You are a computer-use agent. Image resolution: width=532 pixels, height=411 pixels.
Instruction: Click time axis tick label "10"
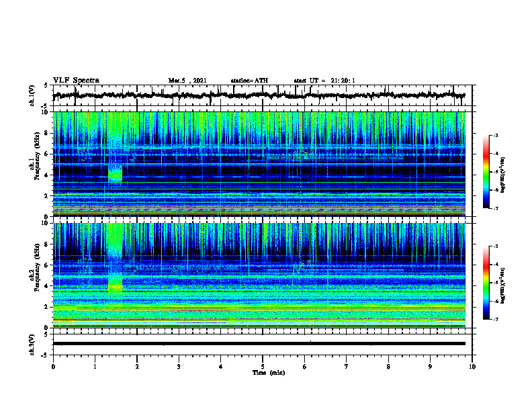tap(472, 367)
